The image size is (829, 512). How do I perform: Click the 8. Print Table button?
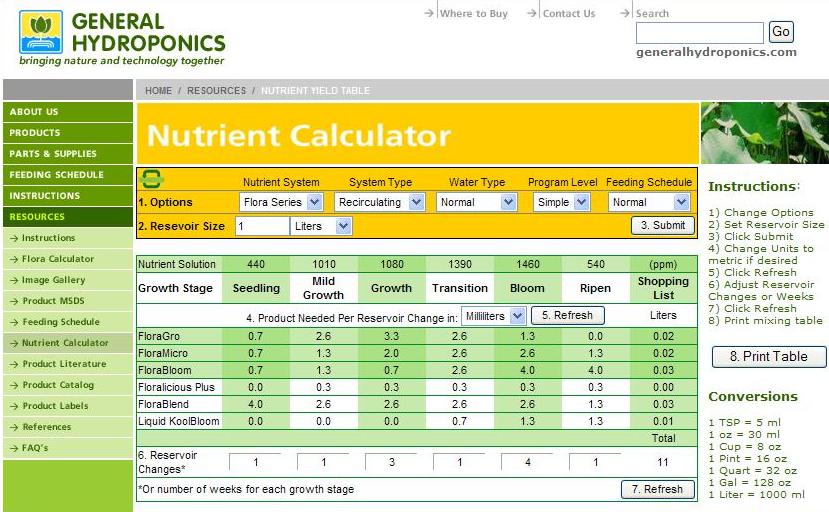[x=769, y=356]
